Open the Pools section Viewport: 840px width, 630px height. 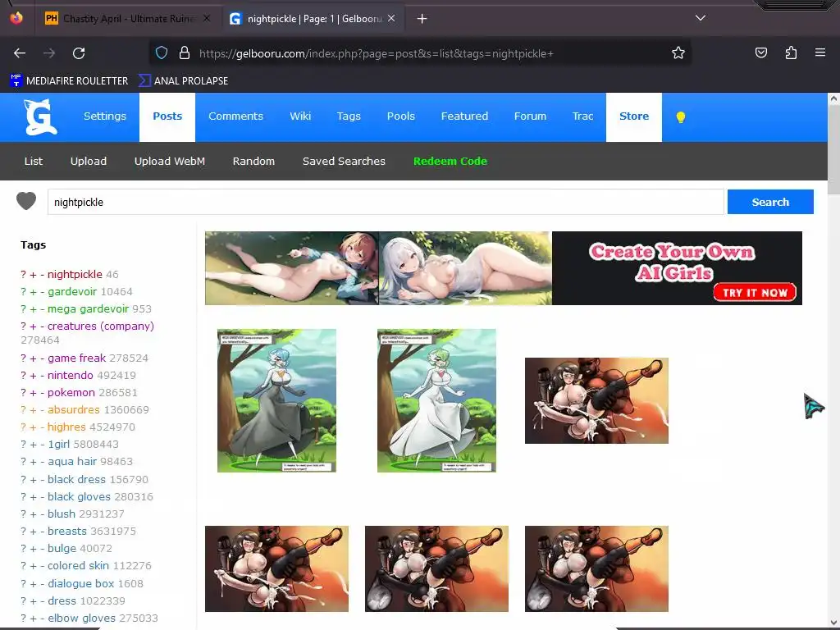(400, 116)
